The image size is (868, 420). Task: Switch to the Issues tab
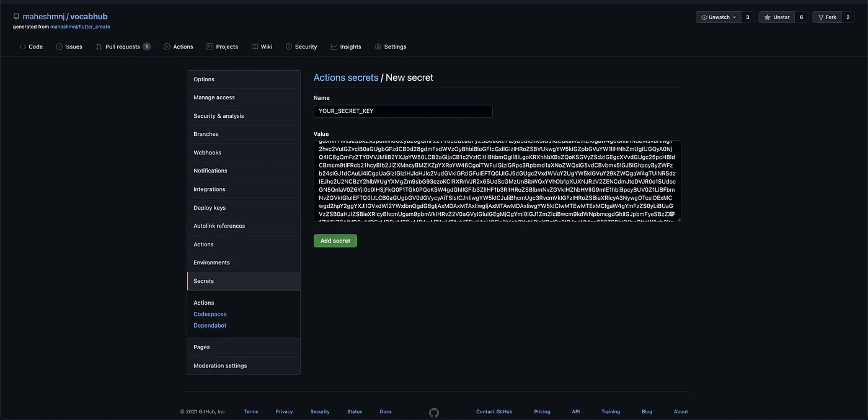[69, 47]
